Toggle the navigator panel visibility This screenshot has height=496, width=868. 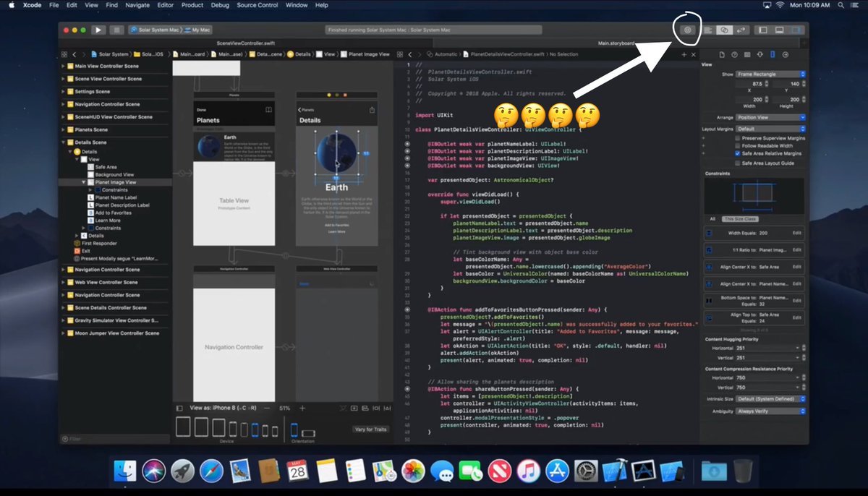tap(762, 30)
